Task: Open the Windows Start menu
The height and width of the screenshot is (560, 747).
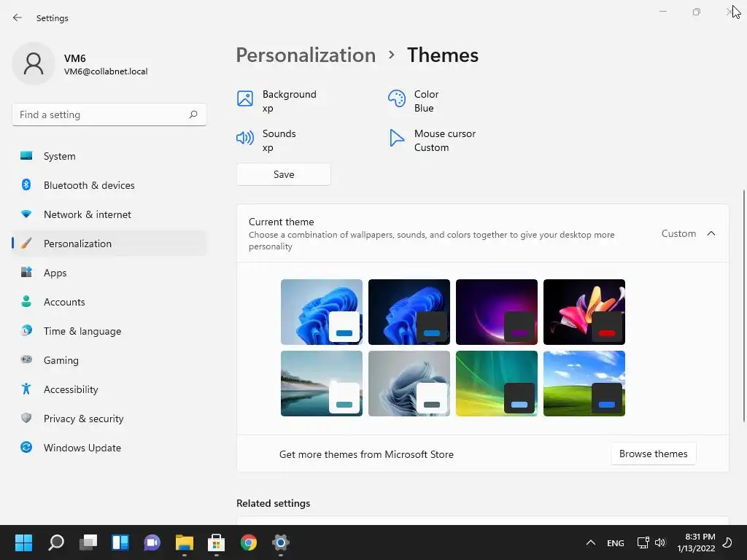Action: tap(23, 542)
